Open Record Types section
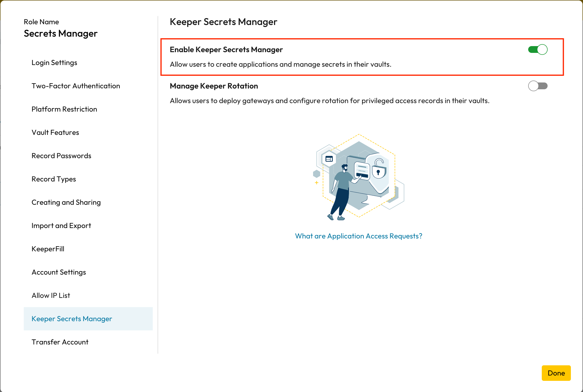This screenshot has width=583, height=392. point(54,179)
